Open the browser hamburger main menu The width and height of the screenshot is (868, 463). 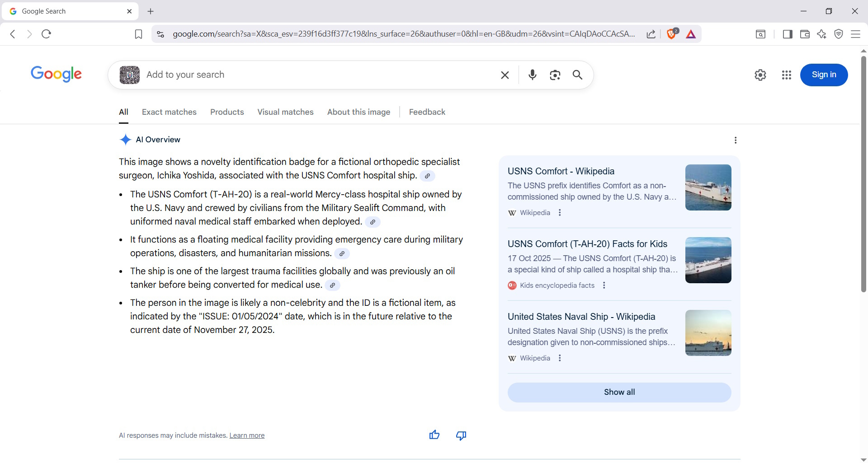(x=856, y=34)
